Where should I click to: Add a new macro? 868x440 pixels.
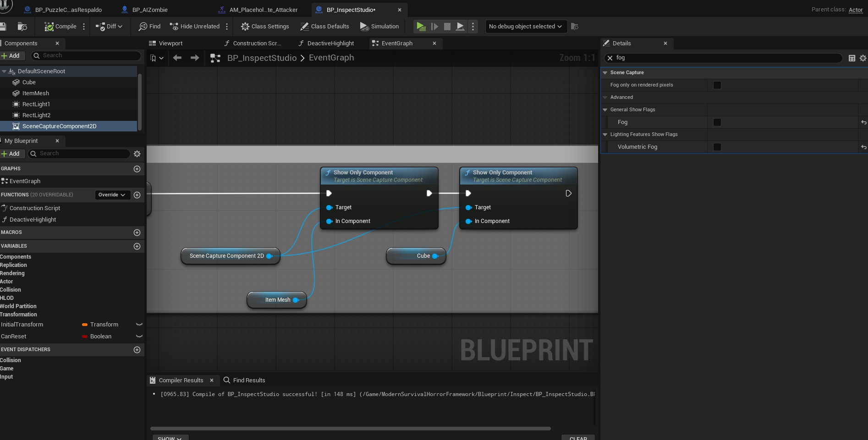[x=137, y=233]
